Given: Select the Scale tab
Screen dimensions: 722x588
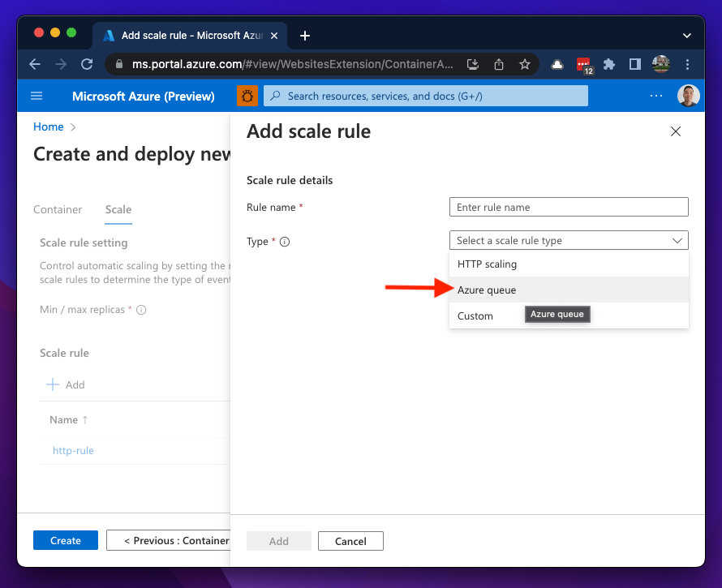Looking at the screenshot, I should point(118,209).
